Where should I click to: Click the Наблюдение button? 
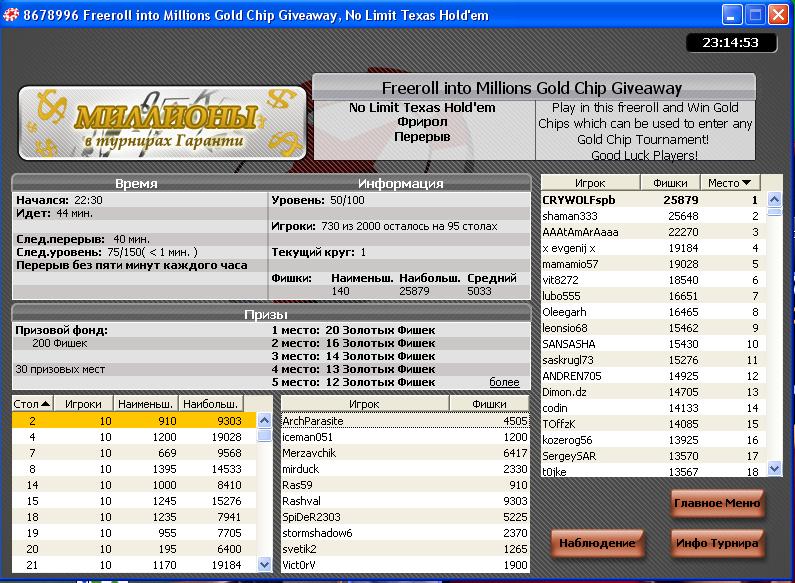[x=596, y=543]
